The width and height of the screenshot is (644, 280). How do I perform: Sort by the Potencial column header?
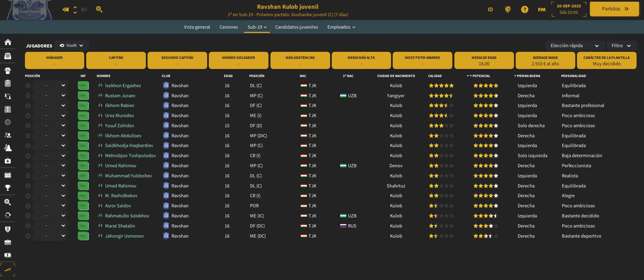tap(481, 76)
